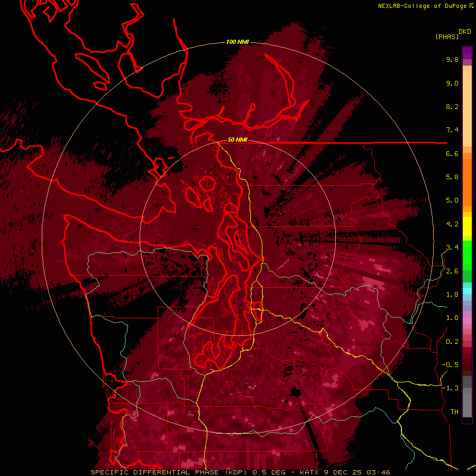Screen dimensions: 476x476
Task: Click the KATX radar site identifier
Action: click(x=309, y=472)
